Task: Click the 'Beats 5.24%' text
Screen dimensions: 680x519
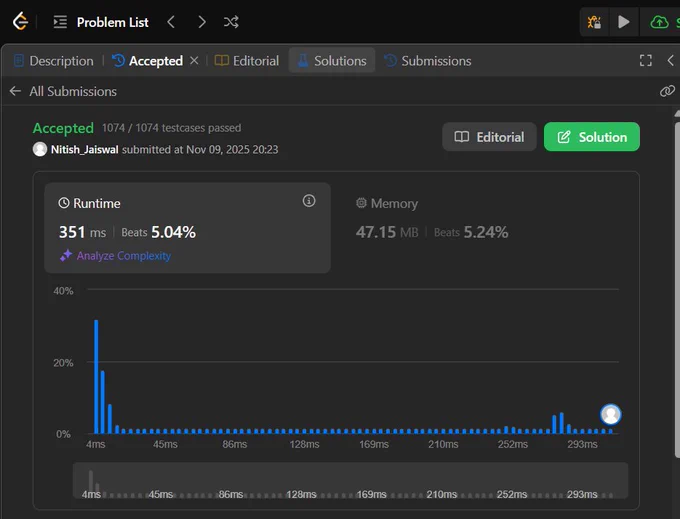Action: coord(471,232)
